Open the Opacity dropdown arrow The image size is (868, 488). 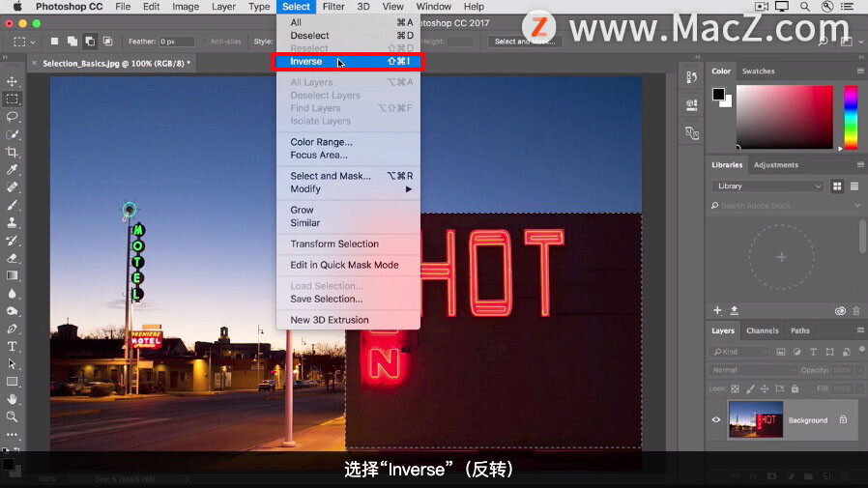tap(860, 370)
